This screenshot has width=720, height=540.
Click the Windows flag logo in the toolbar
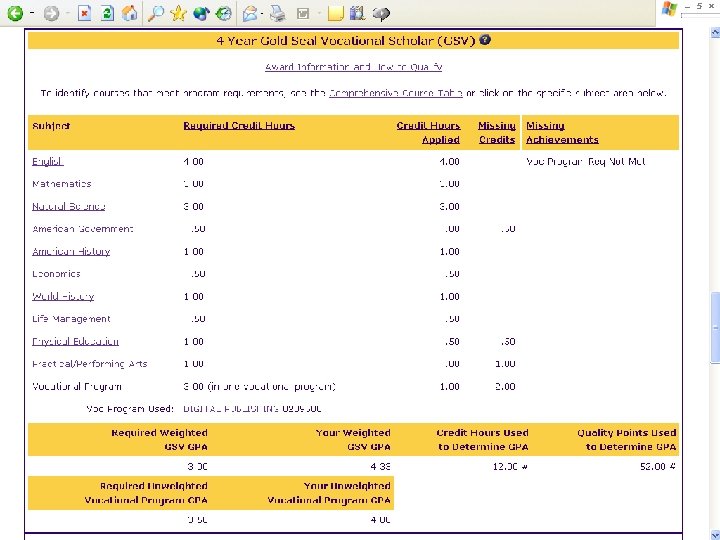(669, 9)
